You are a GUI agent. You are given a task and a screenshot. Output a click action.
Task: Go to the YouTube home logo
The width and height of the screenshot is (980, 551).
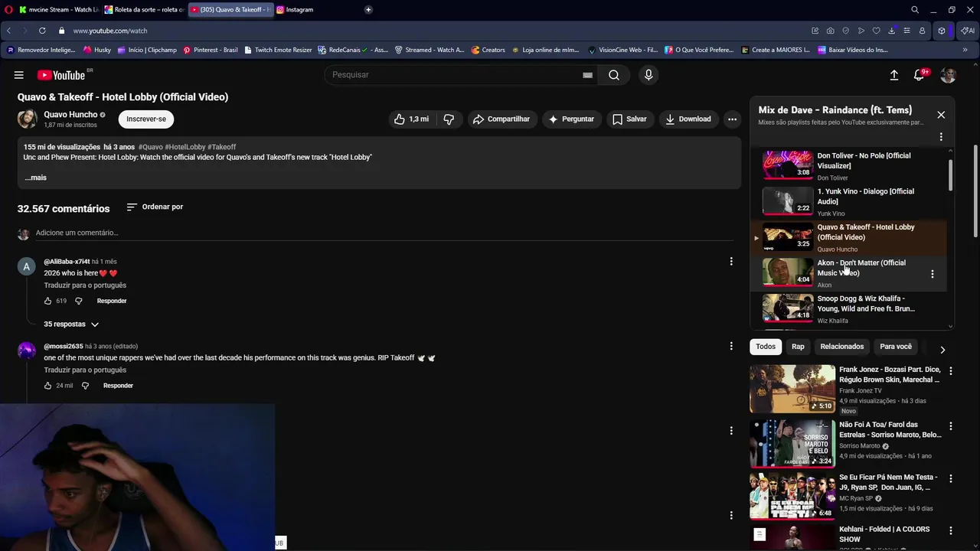pos(61,75)
